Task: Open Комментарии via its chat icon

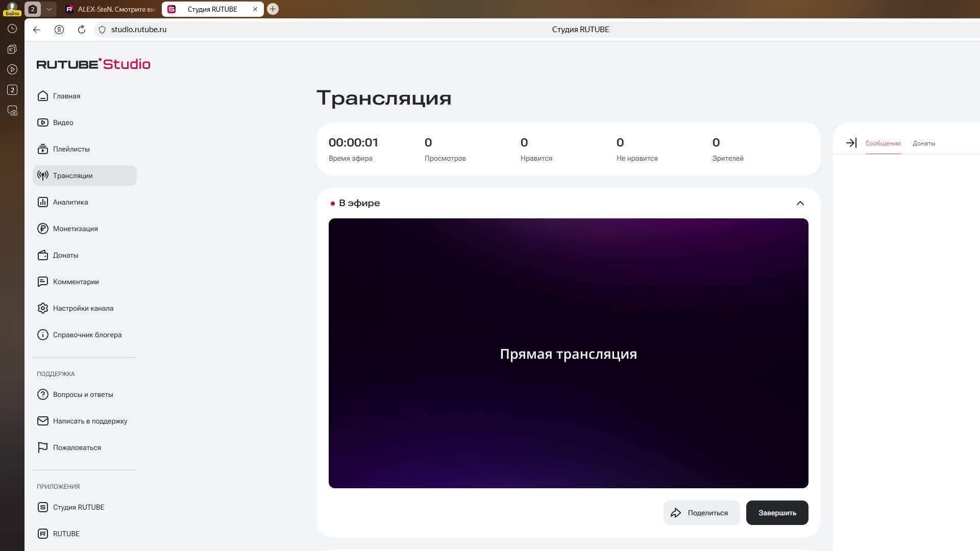Action: (43, 282)
